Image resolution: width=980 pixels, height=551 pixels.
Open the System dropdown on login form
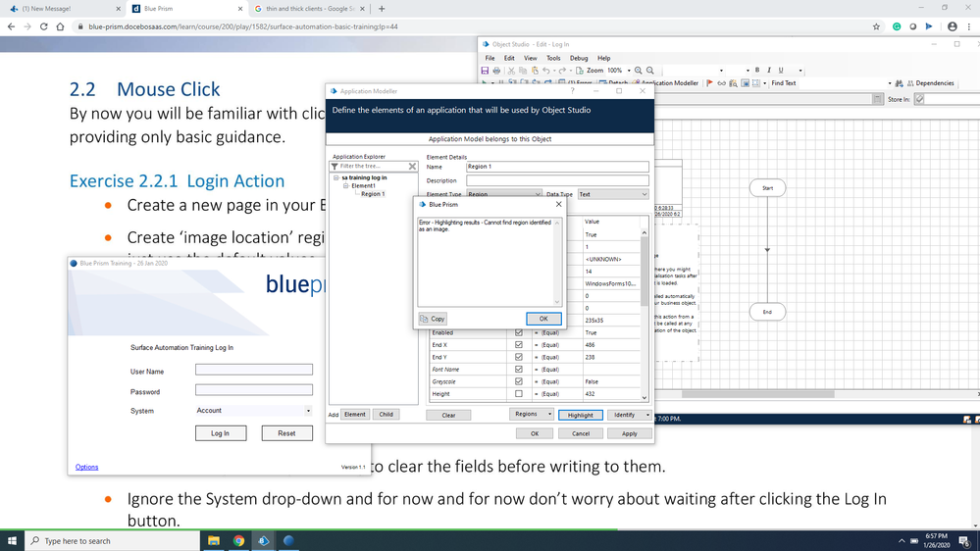254,411
